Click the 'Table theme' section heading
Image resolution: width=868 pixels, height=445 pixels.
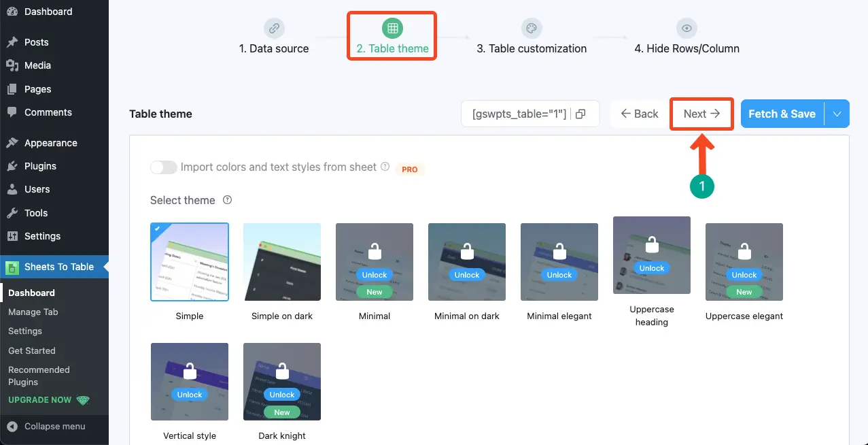tap(160, 114)
